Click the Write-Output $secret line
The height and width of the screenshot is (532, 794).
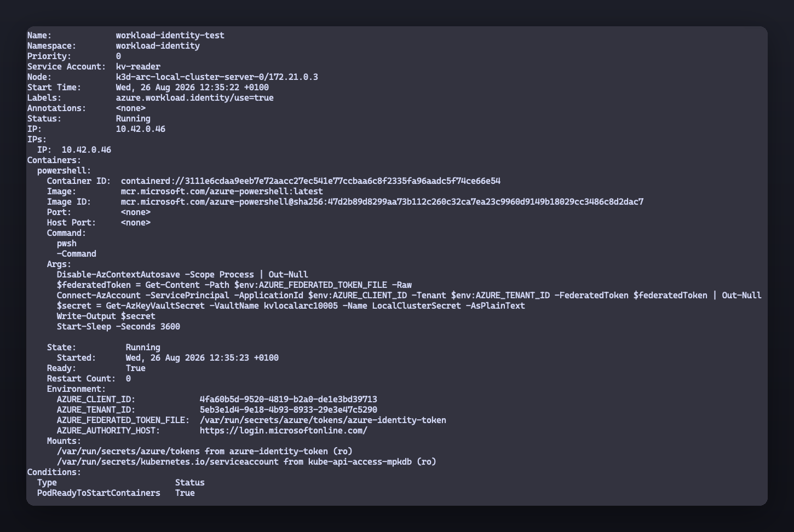coord(106,316)
